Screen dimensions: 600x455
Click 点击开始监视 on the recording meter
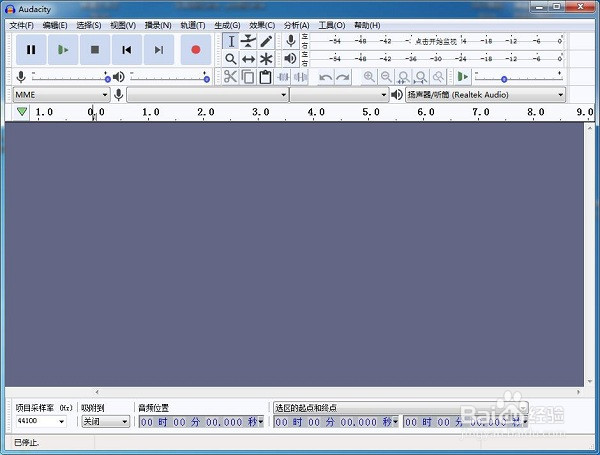(x=436, y=41)
